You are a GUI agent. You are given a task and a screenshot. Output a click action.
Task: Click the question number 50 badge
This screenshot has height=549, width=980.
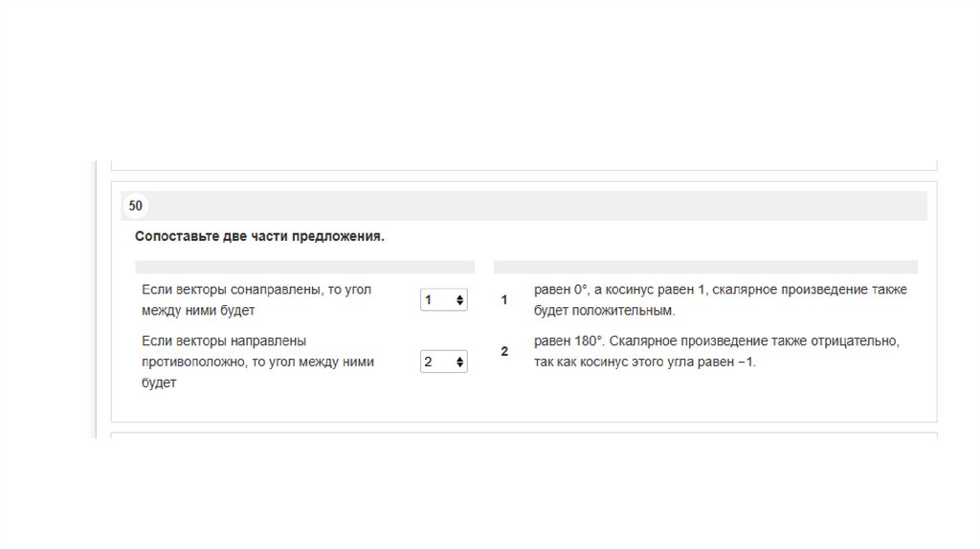coord(136,206)
